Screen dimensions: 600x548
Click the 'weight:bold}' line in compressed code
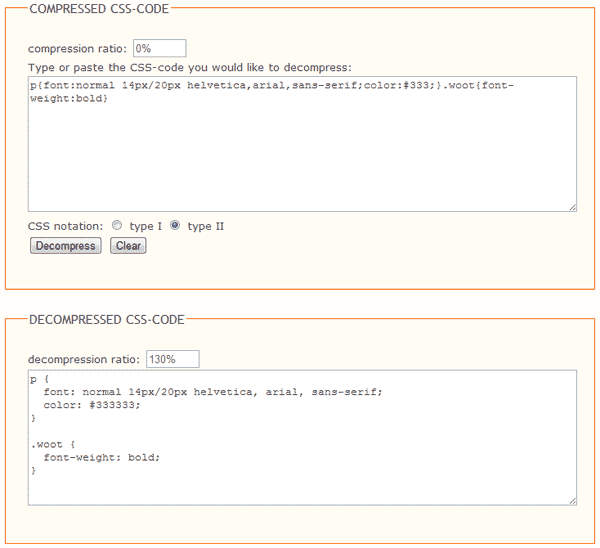coord(69,98)
